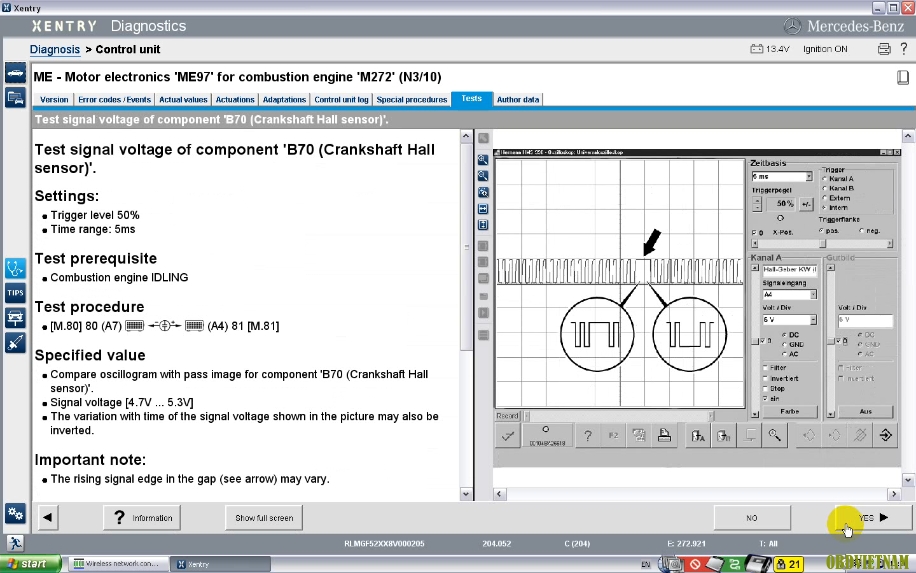Open the Author data tab
The image size is (916, 573).
[x=518, y=100]
